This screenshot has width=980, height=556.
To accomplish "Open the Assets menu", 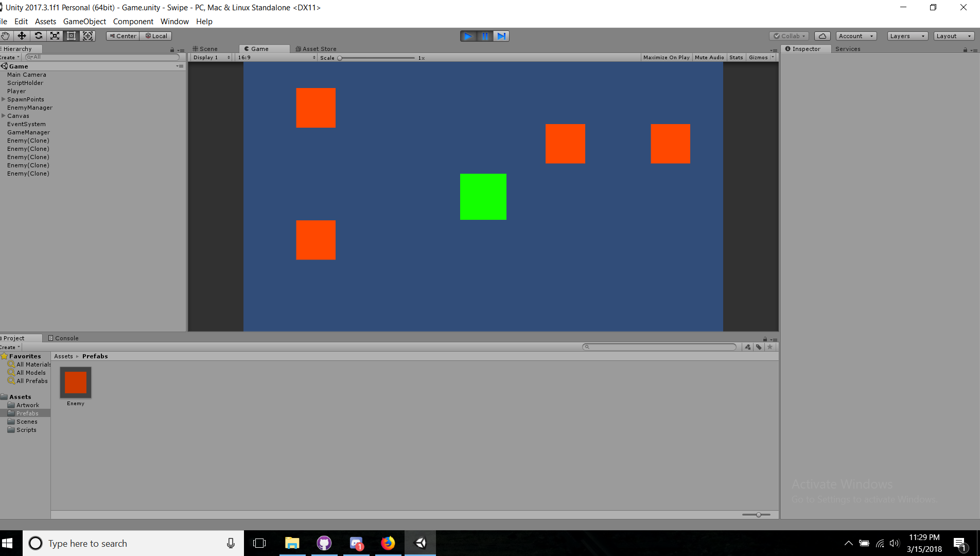I will 45,22.
